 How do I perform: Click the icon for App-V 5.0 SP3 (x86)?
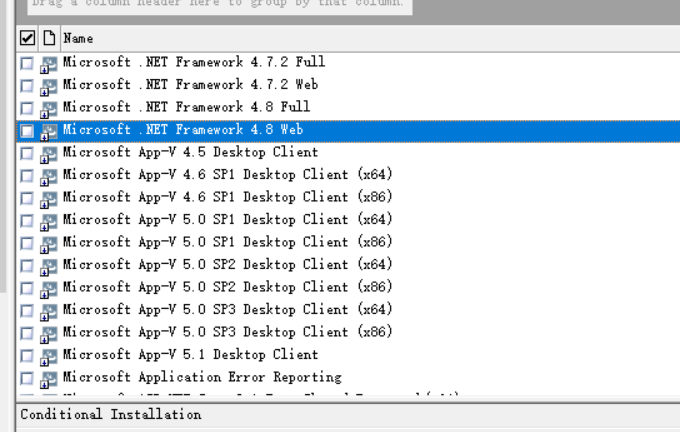click(x=48, y=334)
